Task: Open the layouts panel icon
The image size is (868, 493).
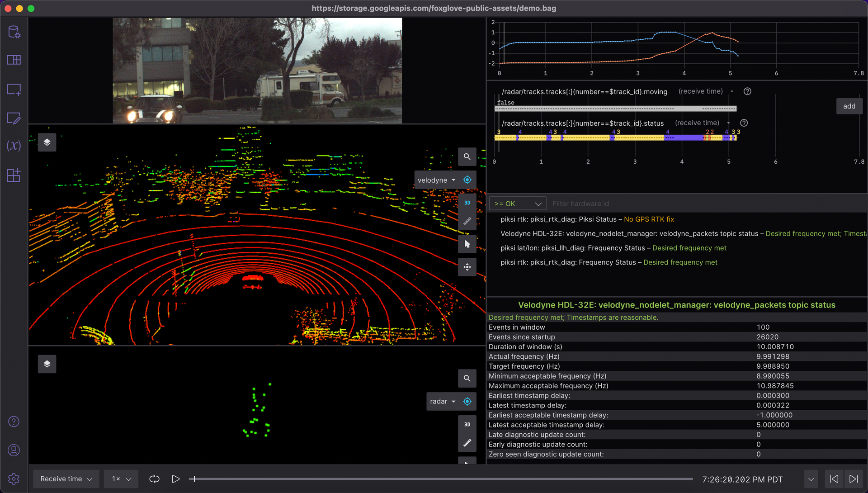Action: click(x=14, y=60)
